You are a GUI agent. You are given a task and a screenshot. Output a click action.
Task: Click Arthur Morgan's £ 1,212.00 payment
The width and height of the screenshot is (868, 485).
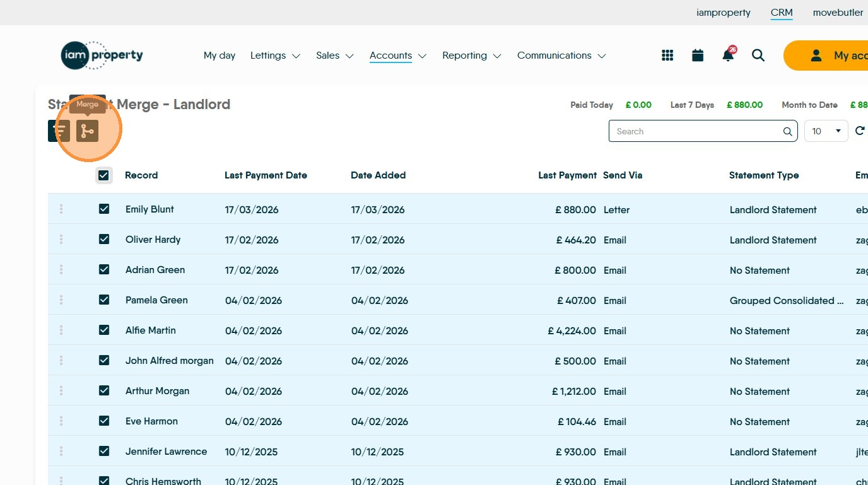574,391
